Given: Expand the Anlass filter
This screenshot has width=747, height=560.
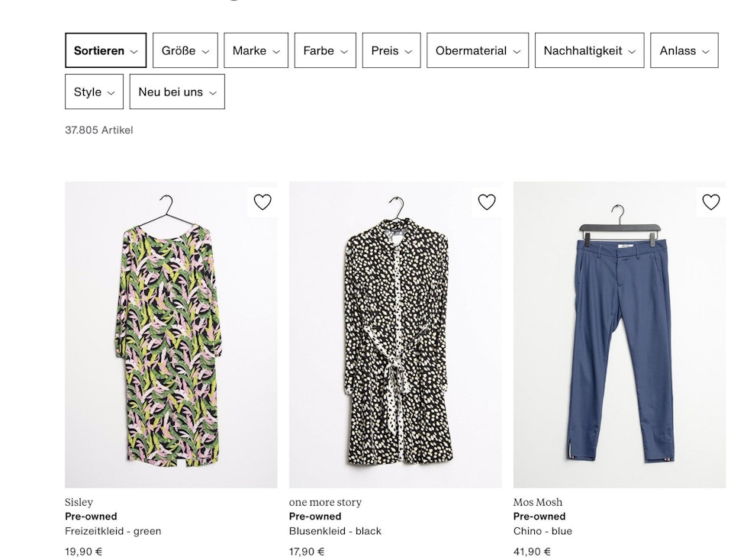Looking at the screenshot, I should pyautogui.click(x=684, y=50).
